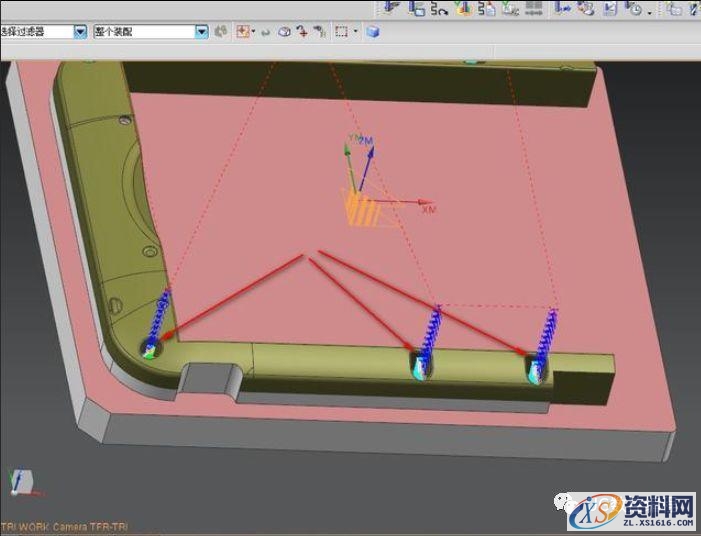The height and width of the screenshot is (536, 701).
Task: Expand the 整个装配 selection scope dropdown
Action: coord(201,32)
